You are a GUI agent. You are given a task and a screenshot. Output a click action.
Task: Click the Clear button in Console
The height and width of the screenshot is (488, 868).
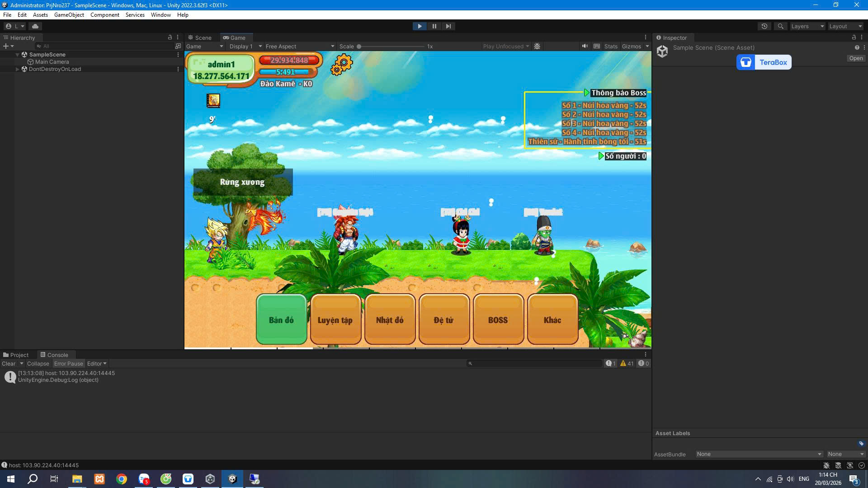pyautogui.click(x=8, y=363)
